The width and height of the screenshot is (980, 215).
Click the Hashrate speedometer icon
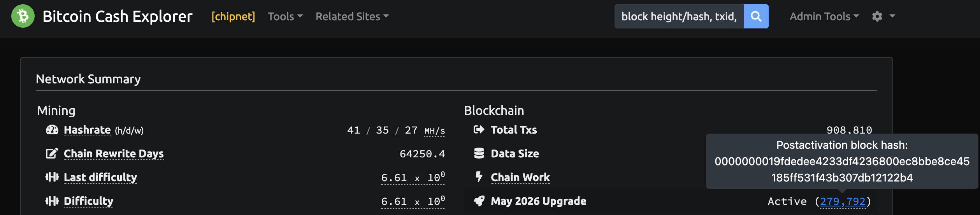coord(52,130)
